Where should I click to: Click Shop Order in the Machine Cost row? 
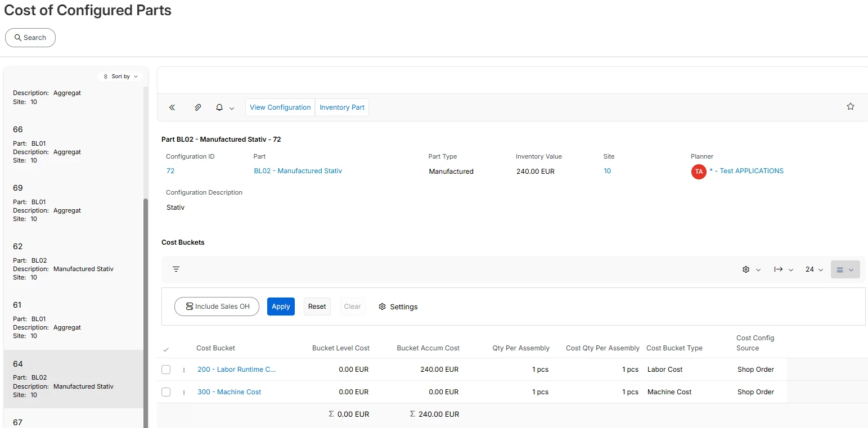(755, 392)
